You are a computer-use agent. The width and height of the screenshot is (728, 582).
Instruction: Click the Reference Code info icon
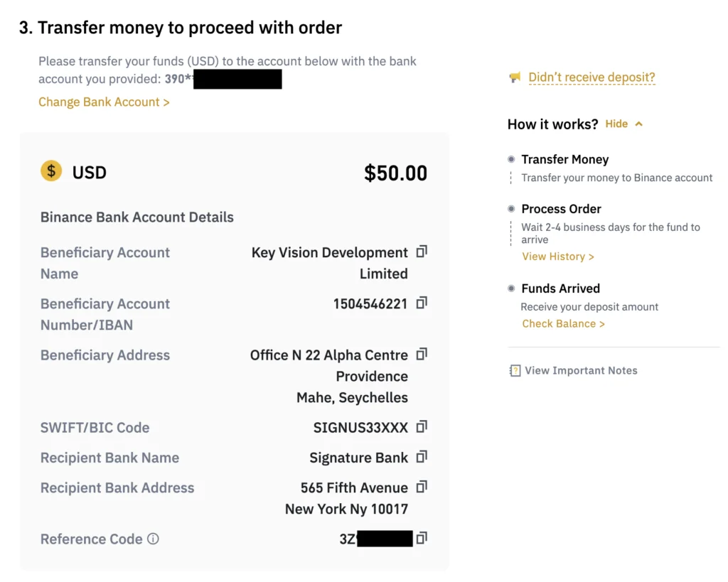[x=153, y=539]
